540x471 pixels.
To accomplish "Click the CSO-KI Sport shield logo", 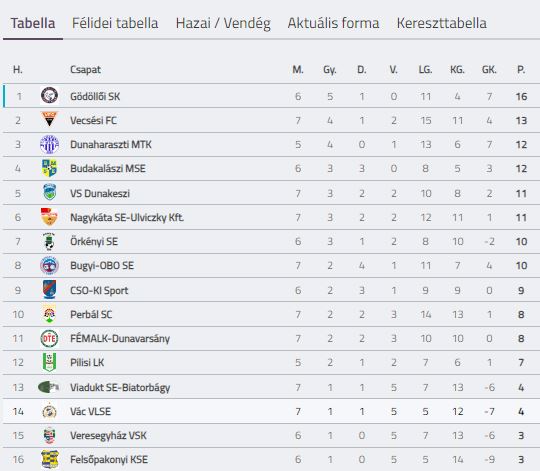I will pyautogui.click(x=49, y=290).
